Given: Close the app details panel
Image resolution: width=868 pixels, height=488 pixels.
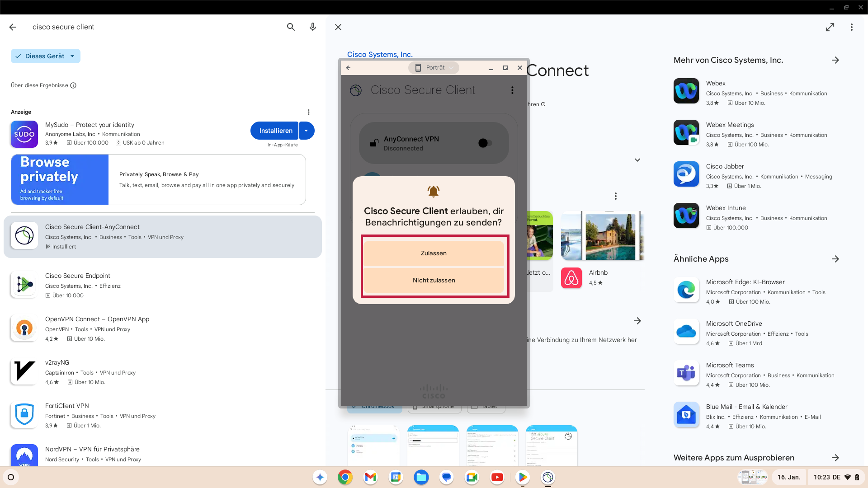Looking at the screenshot, I should click(338, 27).
